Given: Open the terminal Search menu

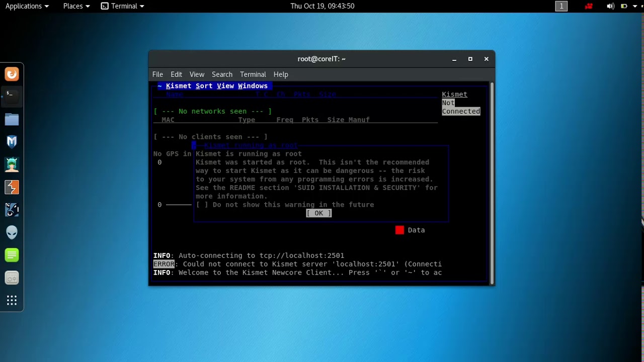Looking at the screenshot, I should [x=222, y=74].
